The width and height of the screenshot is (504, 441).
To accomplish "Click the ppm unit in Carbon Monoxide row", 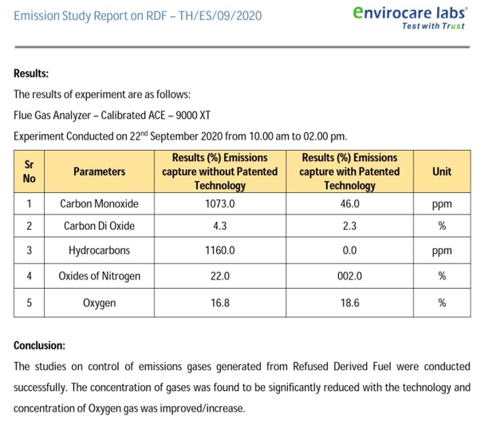I will tap(442, 204).
